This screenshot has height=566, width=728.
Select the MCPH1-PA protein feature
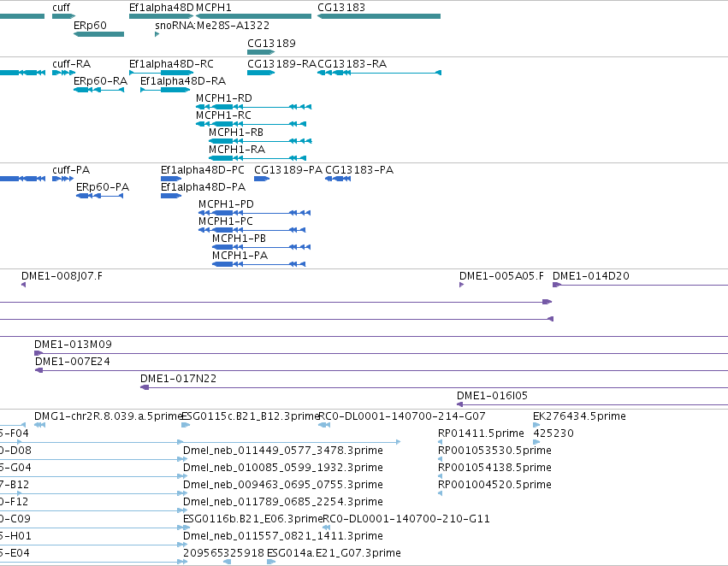point(258,264)
